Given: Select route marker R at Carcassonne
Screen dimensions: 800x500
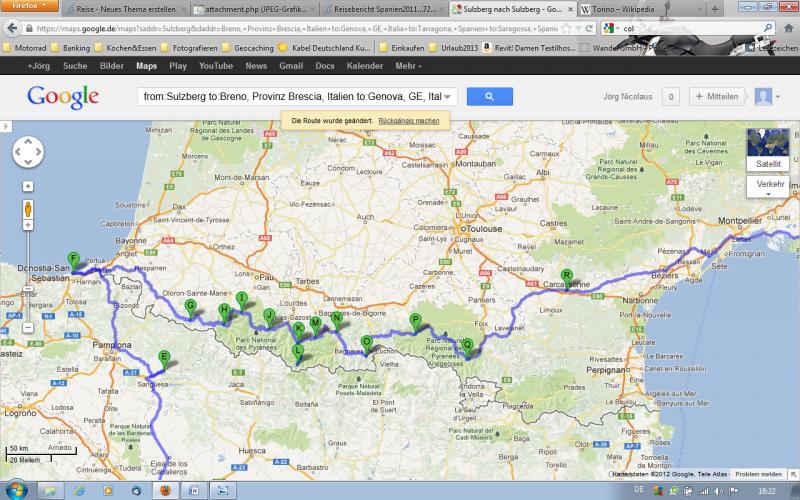Looking at the screenshot, I should click(566, 279).
